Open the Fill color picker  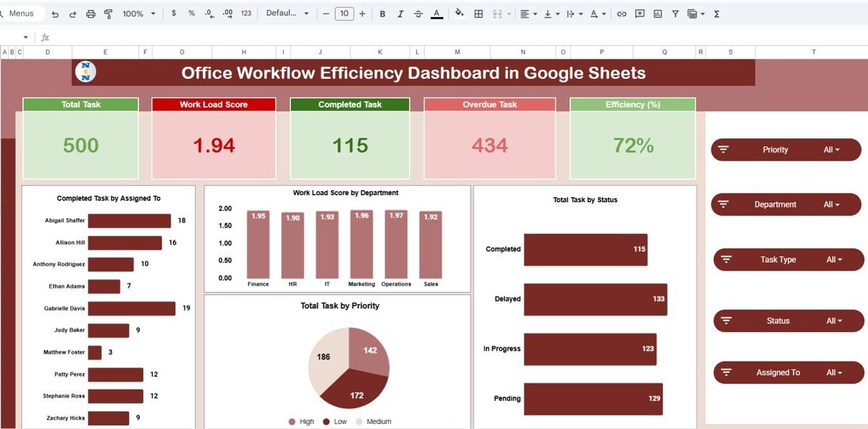point(459,14)
